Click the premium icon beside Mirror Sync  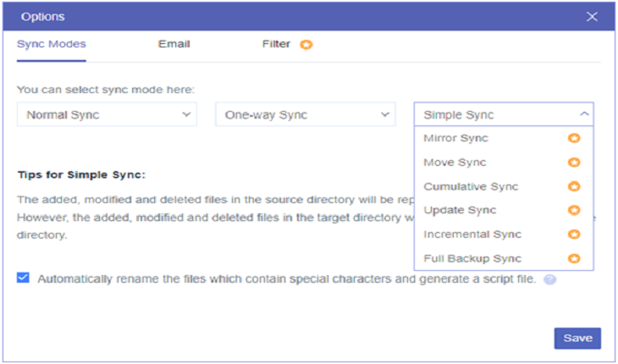(574, 138)
